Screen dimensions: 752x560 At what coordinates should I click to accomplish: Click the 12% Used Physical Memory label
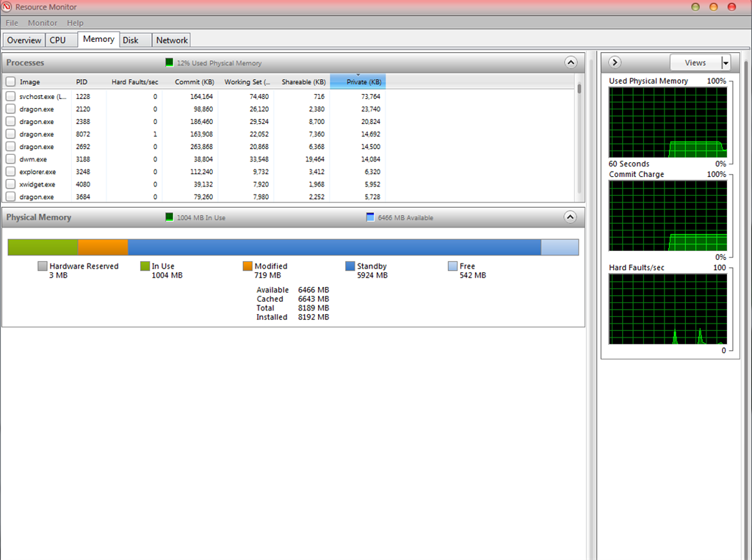(x=219, y=63)
